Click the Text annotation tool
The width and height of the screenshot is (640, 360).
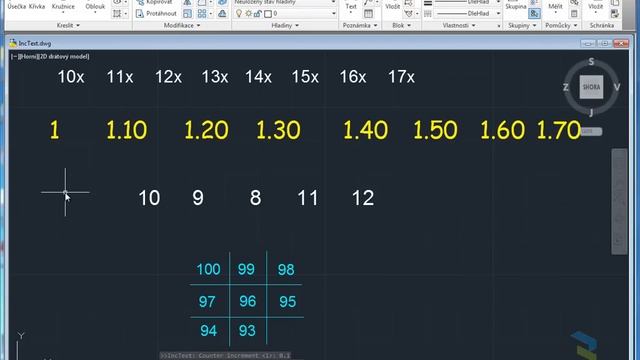click(x=351, y=7)
